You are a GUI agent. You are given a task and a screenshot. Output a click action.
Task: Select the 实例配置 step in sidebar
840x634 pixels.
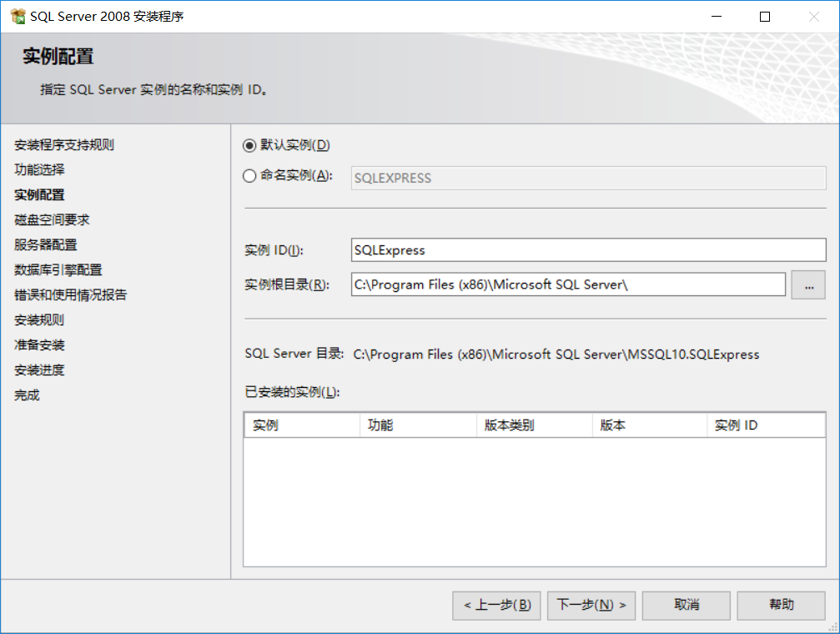39,195
